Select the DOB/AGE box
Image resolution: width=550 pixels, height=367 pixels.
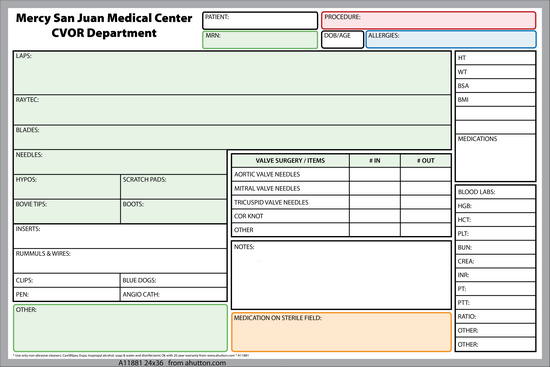click(342, 40)
